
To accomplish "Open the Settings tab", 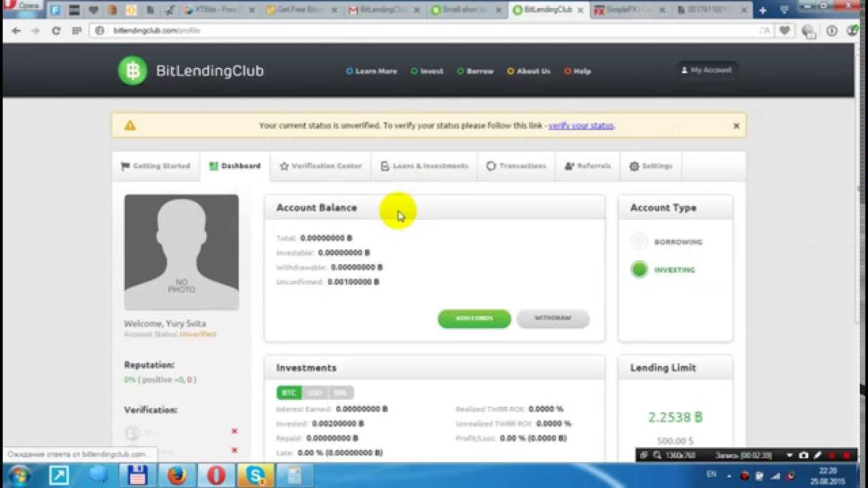I will (651, 166).
